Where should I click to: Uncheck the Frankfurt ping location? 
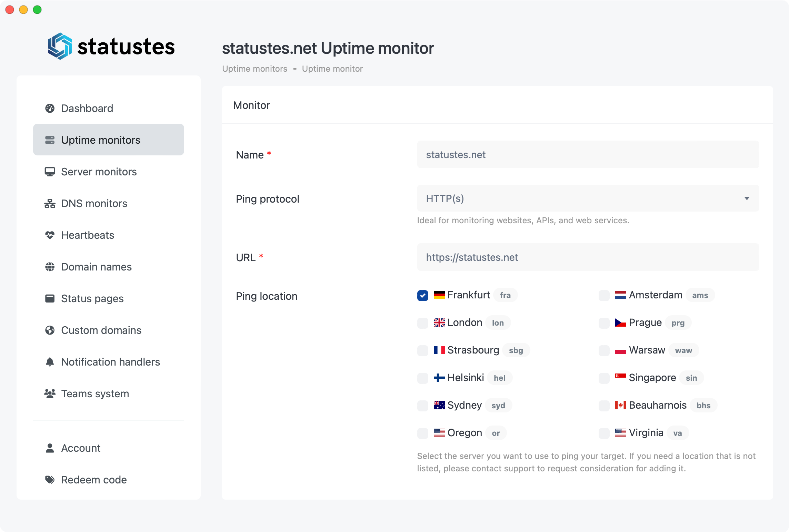coord(423,295)
